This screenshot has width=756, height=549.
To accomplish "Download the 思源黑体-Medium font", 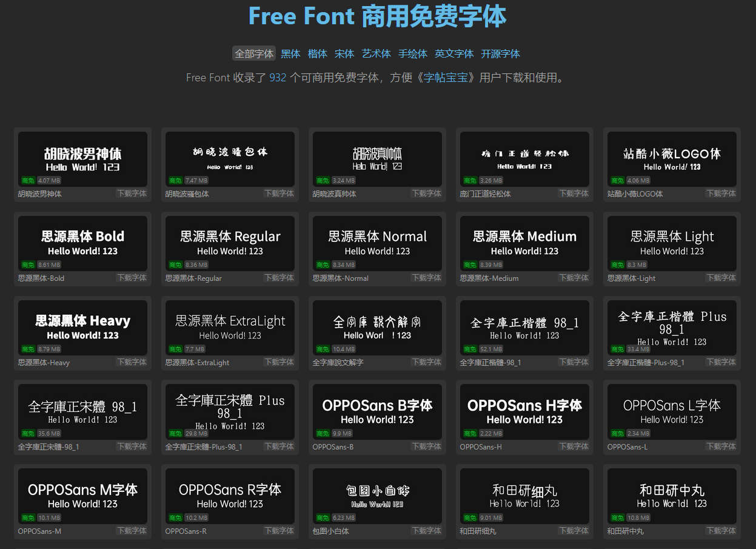I will pyautogui.click(x=574, y=278).
